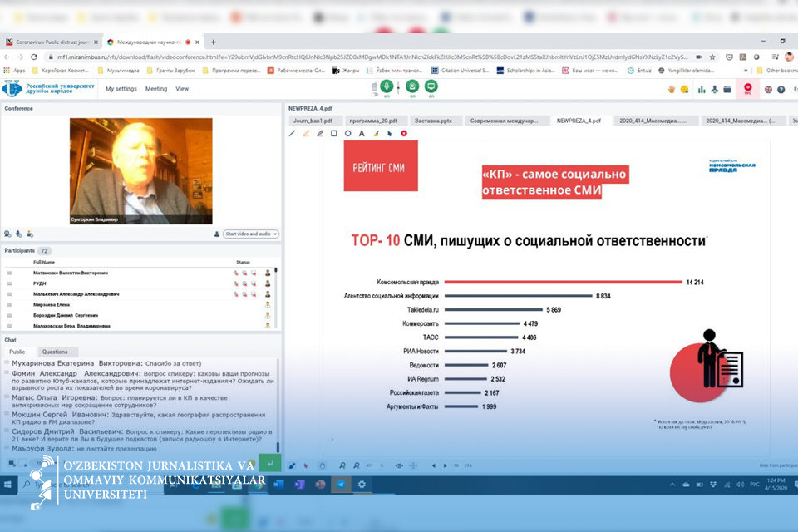The width and height of the screenshot is (798, 532).
Task: Click the Status column header
Action: [x=244, y=262]
